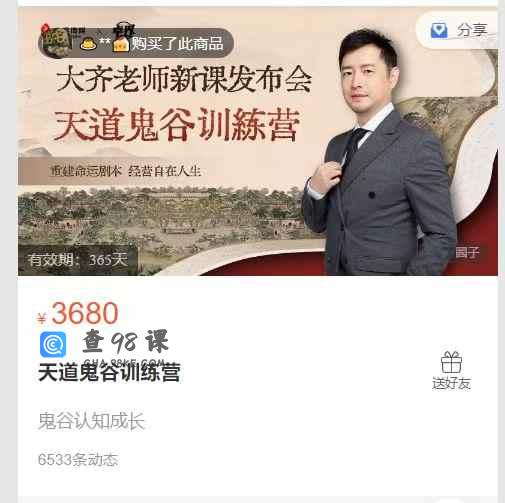Click the 查98课 watermark text

coord(126,341)
